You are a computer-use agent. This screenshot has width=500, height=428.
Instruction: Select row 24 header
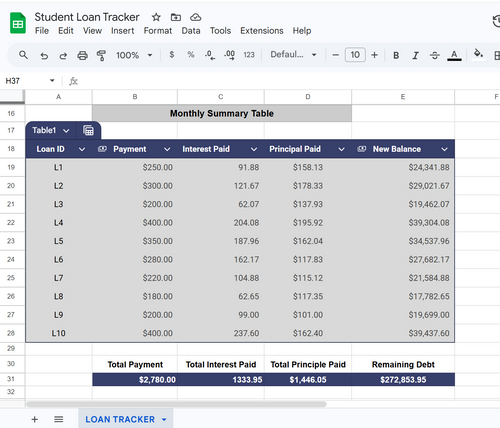coord(11,259)
